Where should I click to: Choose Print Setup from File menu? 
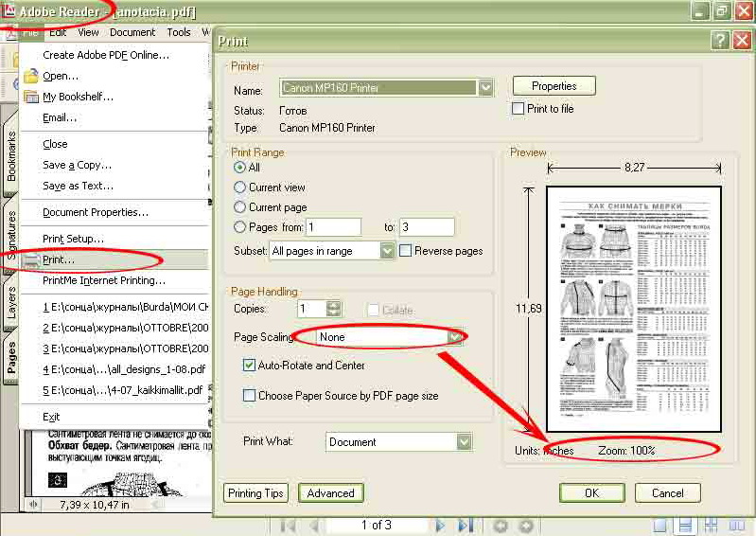pyautogui.click(x=115, y=239)
